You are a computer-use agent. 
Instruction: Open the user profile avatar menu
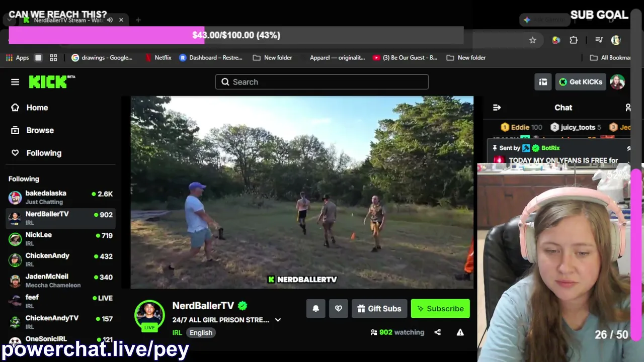tap(617, 82)
